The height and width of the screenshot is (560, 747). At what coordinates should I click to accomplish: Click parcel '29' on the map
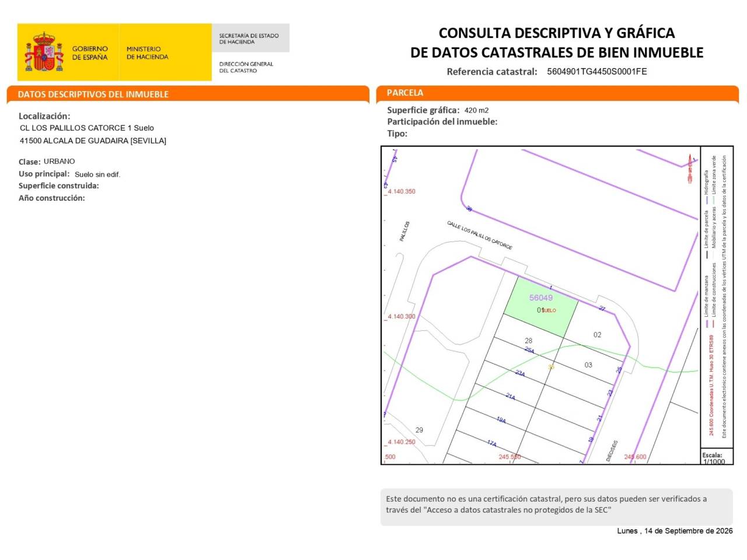point(419,430)
